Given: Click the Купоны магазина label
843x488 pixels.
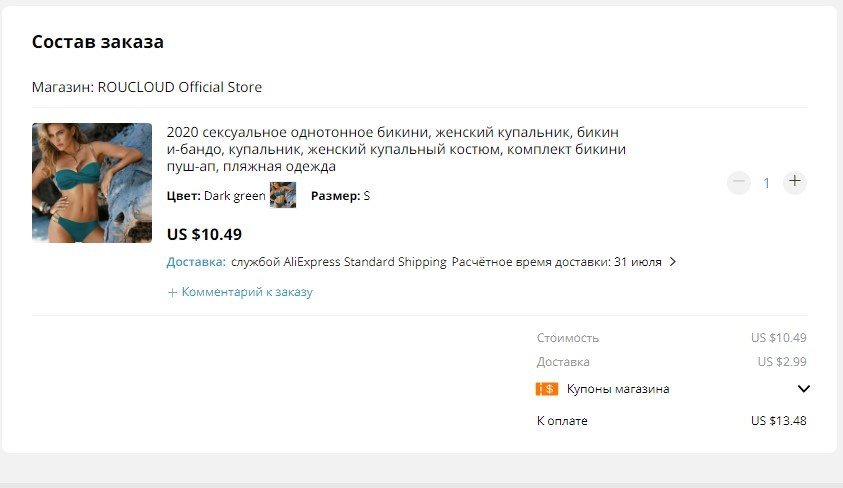Looking at the screenshot, I should pos(618,389).
